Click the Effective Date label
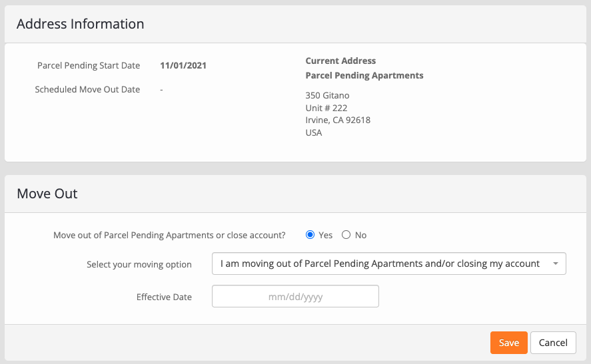Viewport: 591px width, 364px height. 164,297
